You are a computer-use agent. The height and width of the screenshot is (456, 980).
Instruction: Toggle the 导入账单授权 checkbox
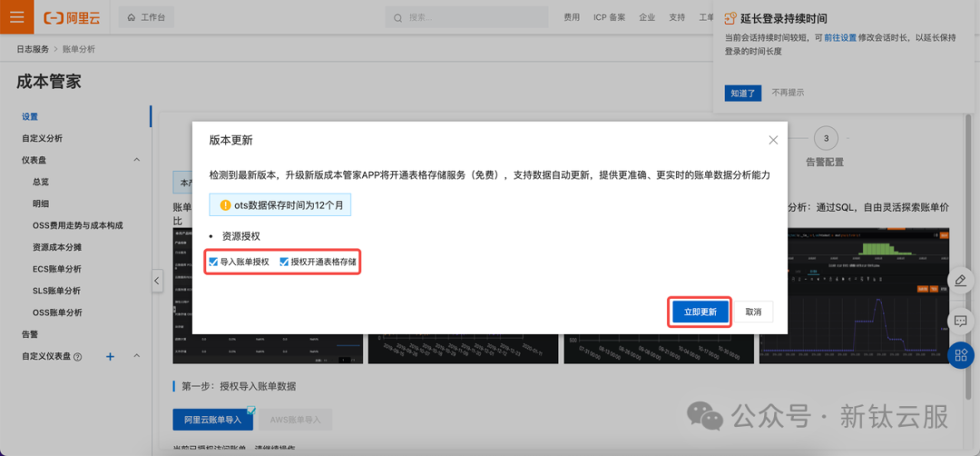[213, 262]
